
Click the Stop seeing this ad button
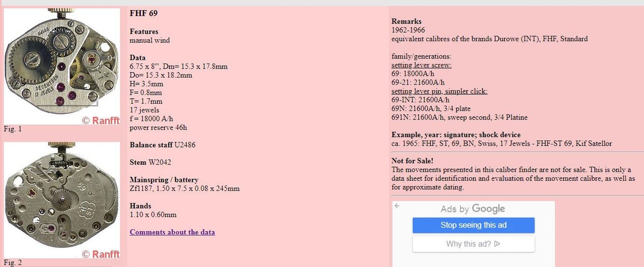(x=473, y=225)
